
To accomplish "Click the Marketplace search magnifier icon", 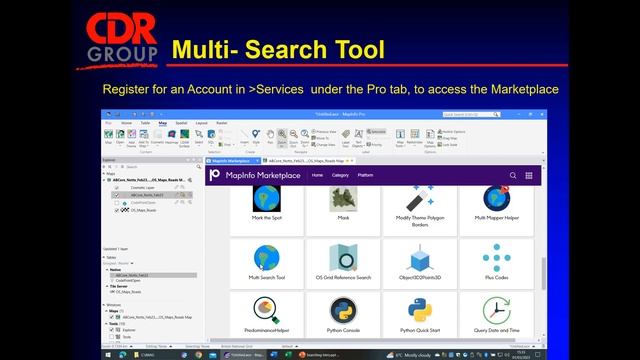I will (513, 175).
